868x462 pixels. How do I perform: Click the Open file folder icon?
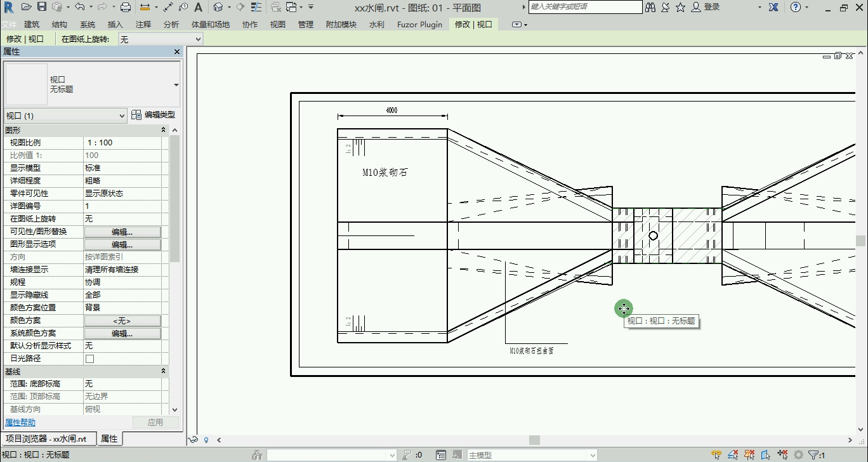point(26,7)
